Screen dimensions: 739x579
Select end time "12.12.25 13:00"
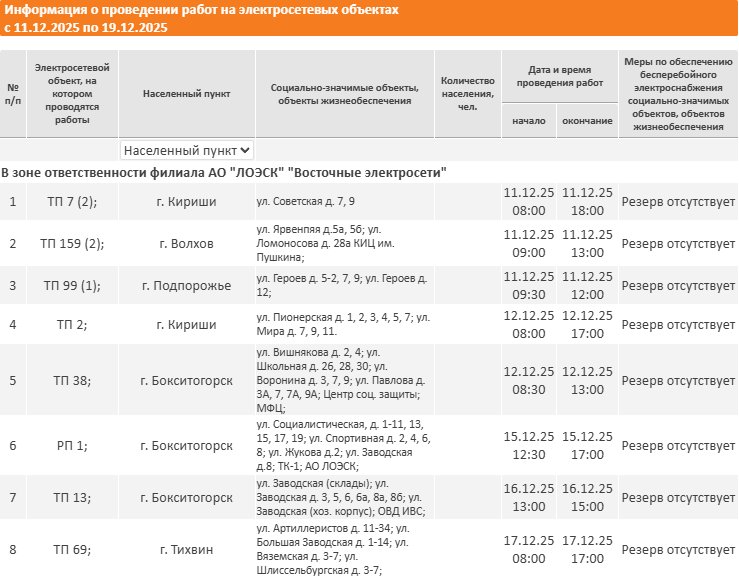[587, 380]
